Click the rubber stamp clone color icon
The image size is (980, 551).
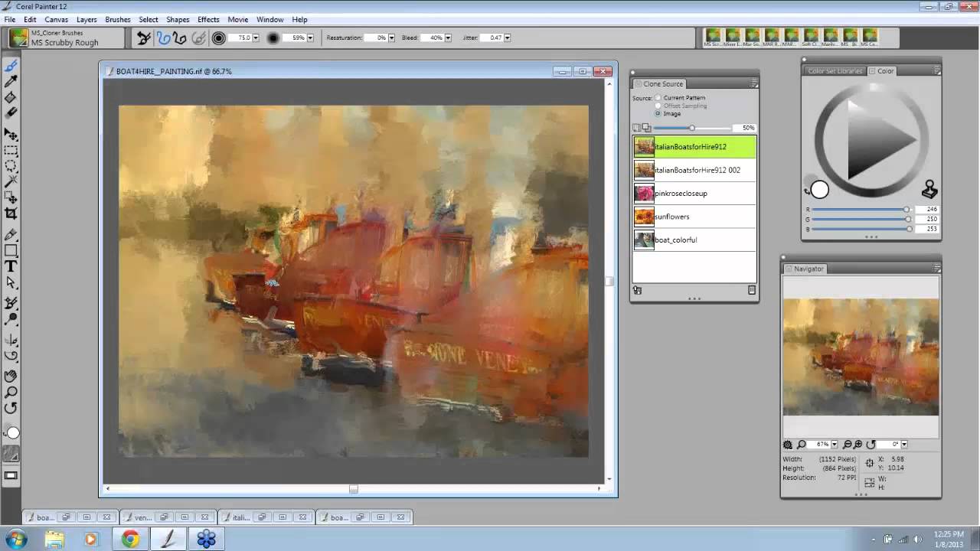coord(929,188)
